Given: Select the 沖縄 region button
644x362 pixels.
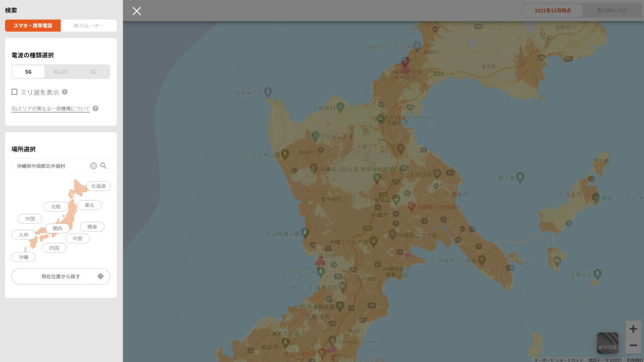Looking at the screenshot, I should click(23, 257).
